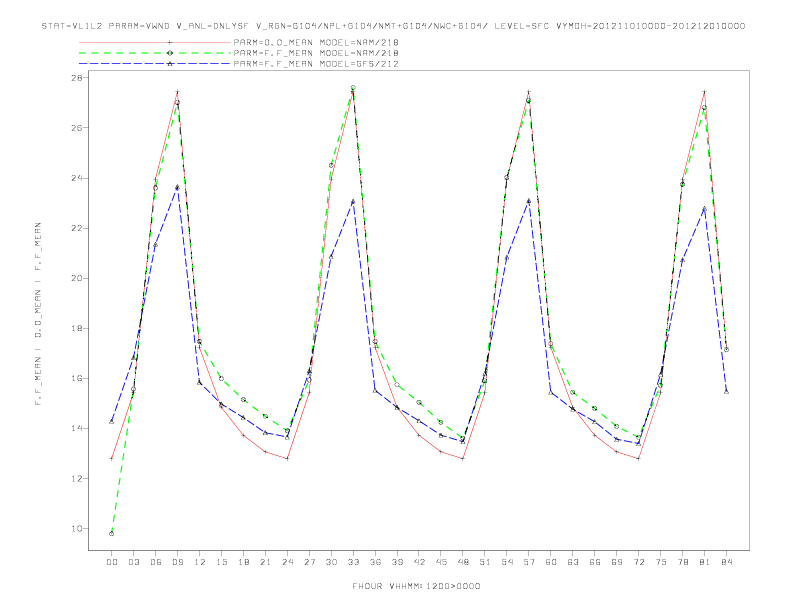
Task: Click x-axis forecast hour label 21
Action: [265, 562]
